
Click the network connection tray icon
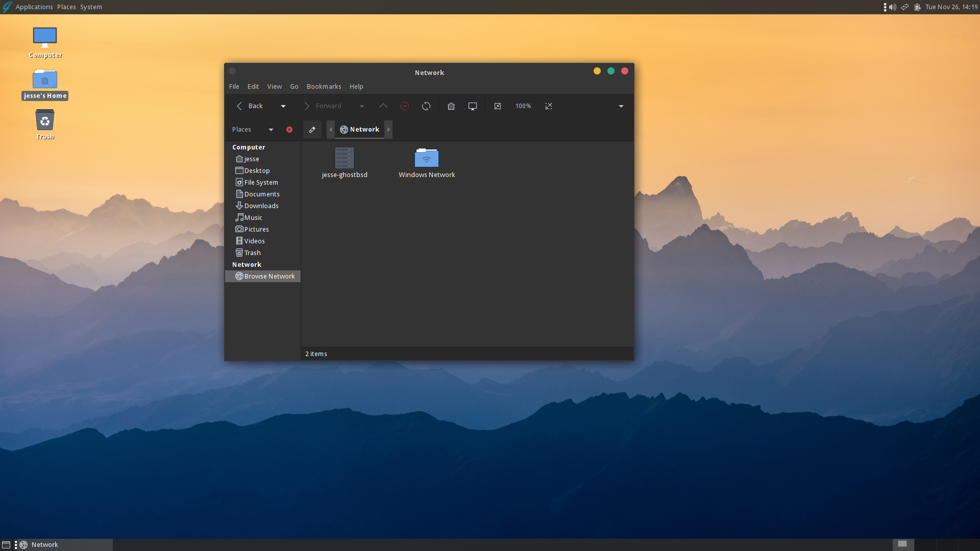pyautogui.click(x=905, y=7)
